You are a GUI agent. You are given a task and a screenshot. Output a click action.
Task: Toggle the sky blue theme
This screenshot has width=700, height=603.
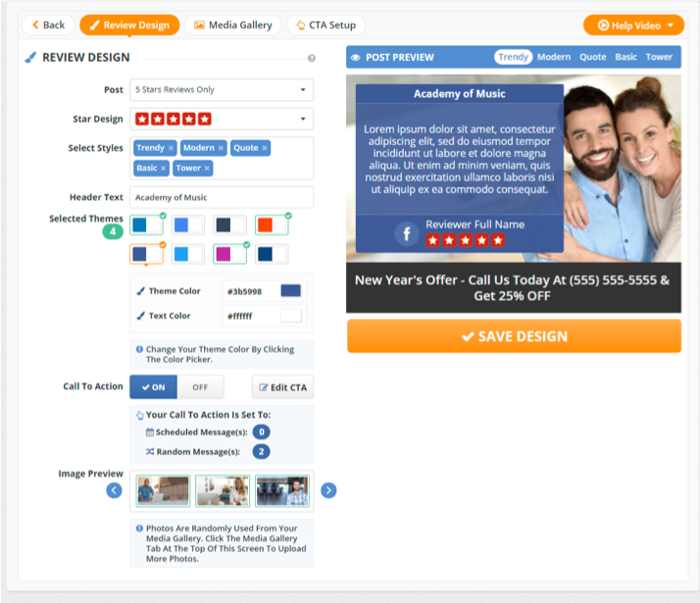[x=188, y=254]
